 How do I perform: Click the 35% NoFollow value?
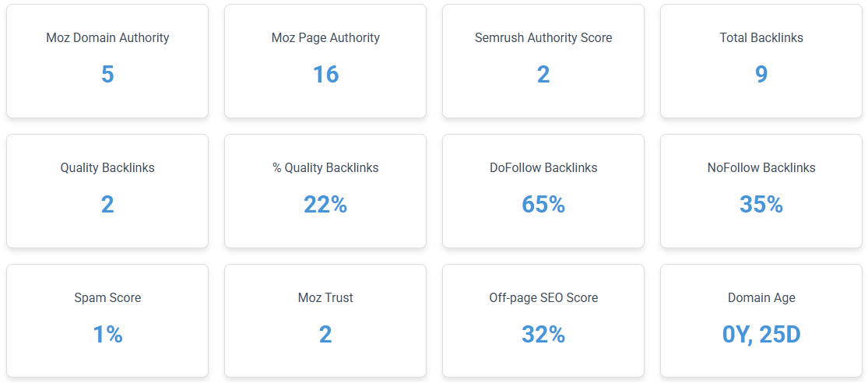(761, 205)
